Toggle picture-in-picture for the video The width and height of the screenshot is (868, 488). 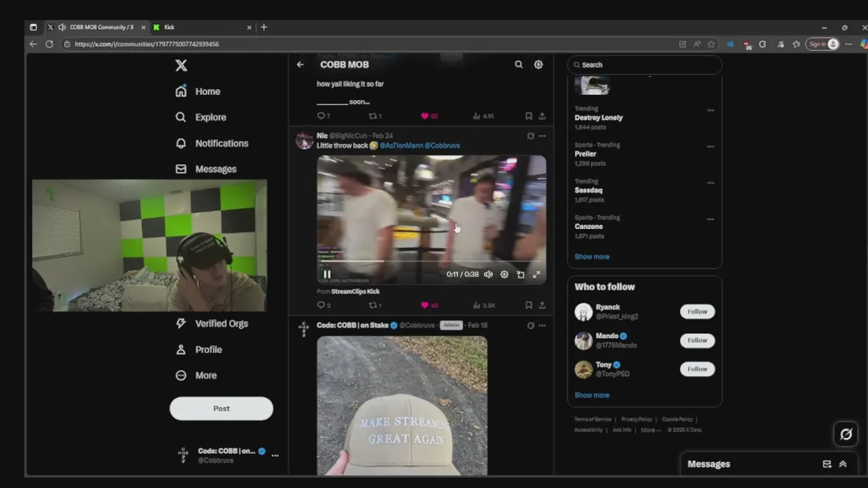(x=520, y=274)
